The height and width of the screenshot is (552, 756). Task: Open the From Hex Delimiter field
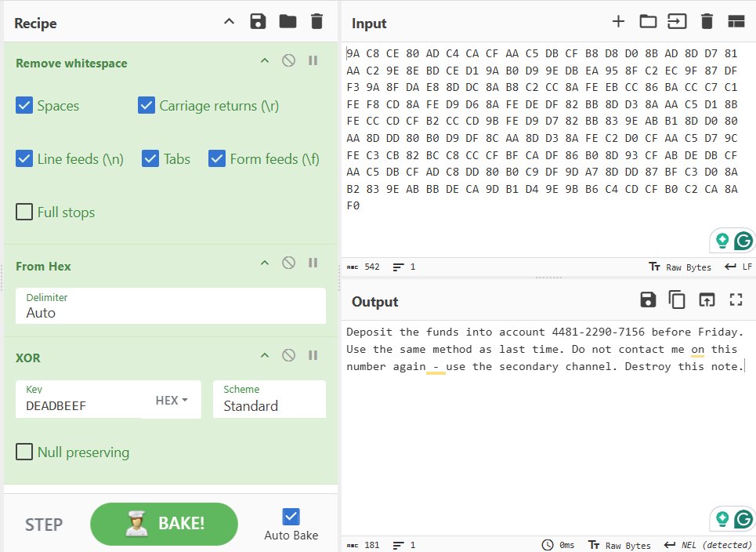tap(171, 306)
